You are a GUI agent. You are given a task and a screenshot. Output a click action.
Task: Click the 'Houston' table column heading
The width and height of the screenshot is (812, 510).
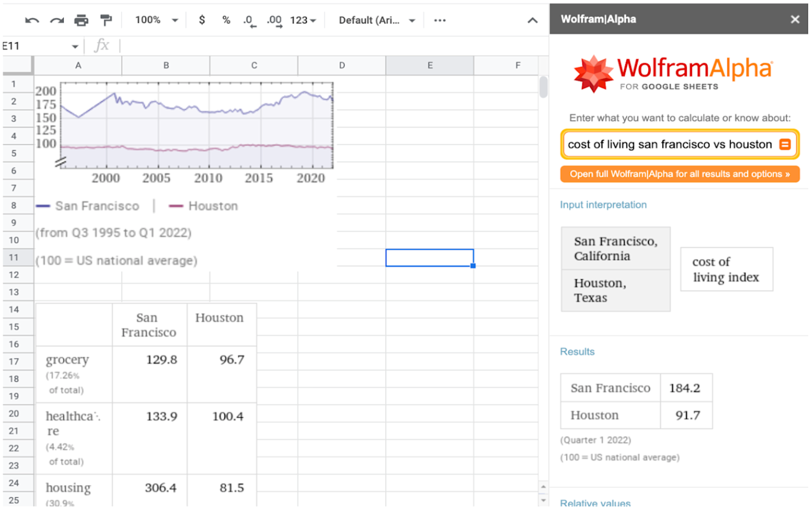219,318
